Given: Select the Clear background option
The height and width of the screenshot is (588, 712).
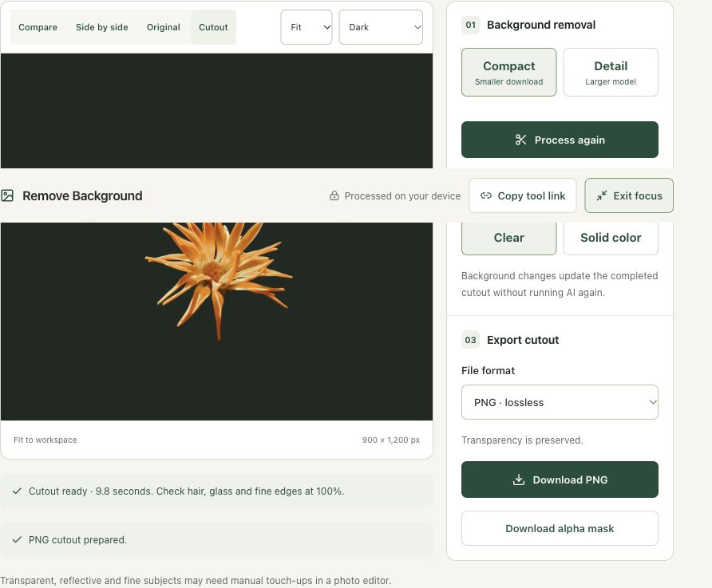Looking at the screenshot, I should (x=509, y=238).
